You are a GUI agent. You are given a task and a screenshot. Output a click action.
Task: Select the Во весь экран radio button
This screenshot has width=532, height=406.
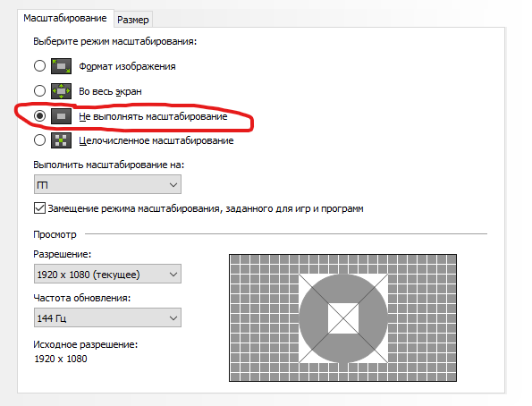39,90
